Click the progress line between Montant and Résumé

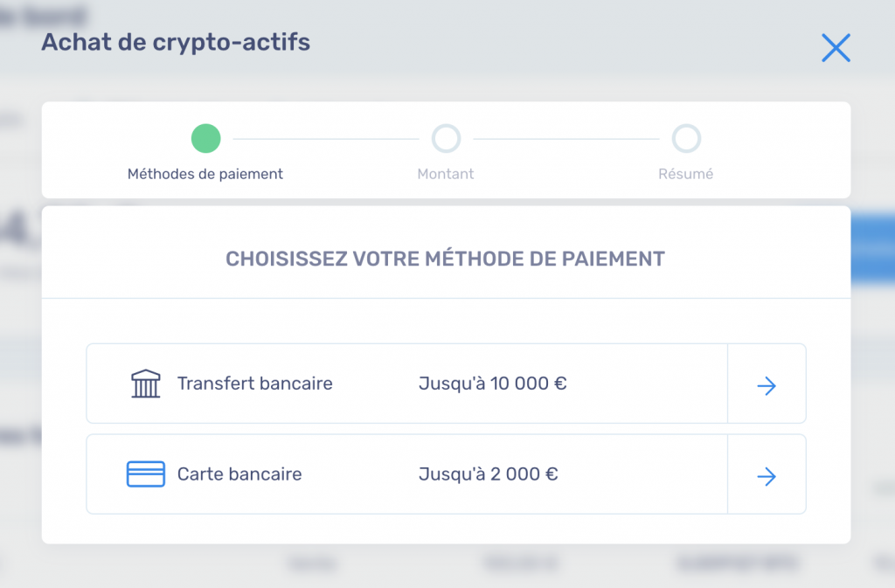pyautogui.click(x=566, y=139)
